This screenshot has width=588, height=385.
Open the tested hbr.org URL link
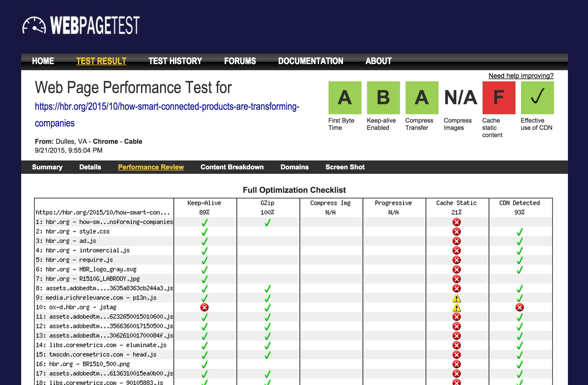(x=167, y=115)
